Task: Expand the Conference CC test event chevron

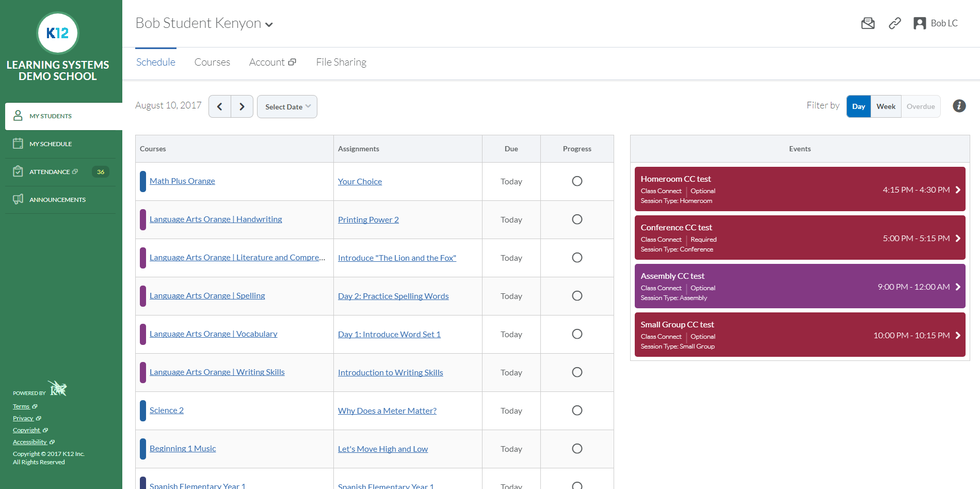Action: [x=958, y=238]
